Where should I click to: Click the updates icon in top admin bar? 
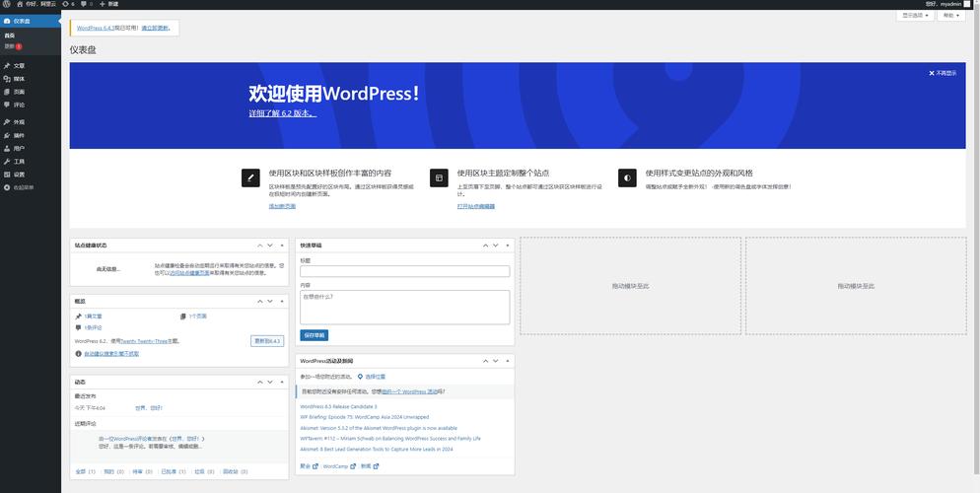68,4
